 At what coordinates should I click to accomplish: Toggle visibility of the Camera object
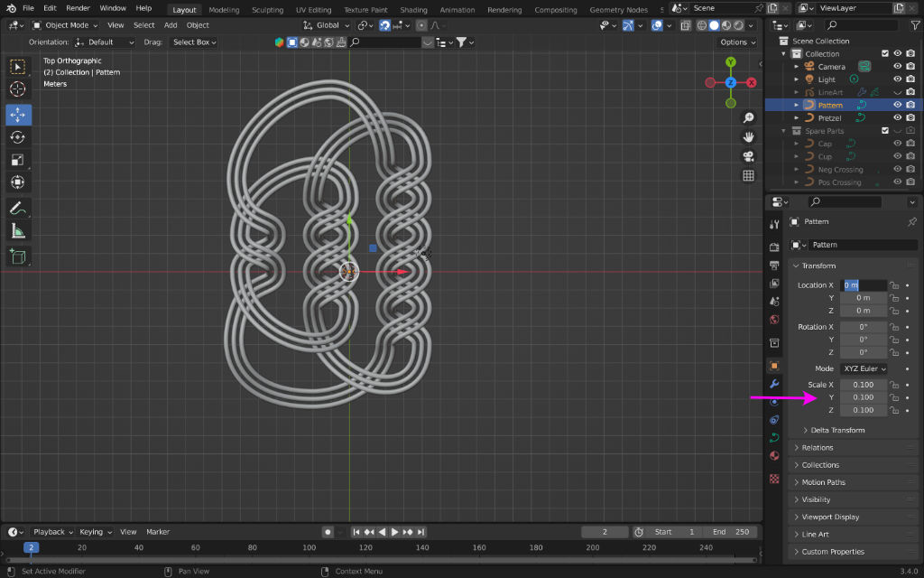click(897, 66)
